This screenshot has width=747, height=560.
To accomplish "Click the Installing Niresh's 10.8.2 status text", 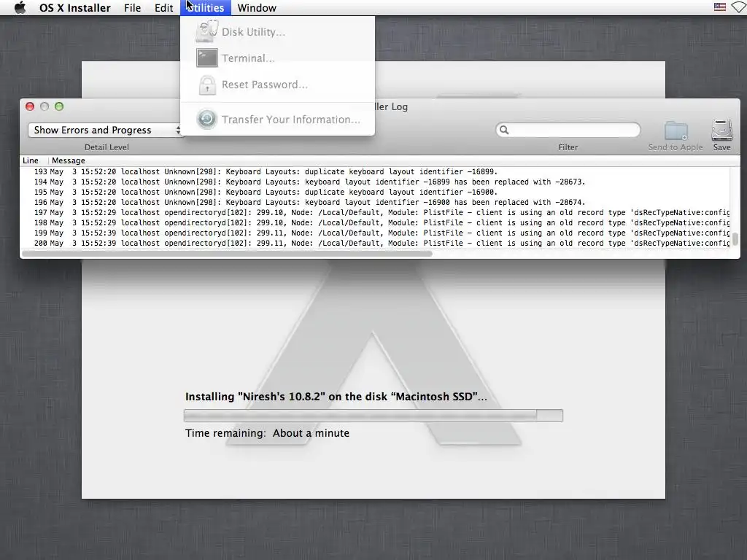I will coord(336,396).
